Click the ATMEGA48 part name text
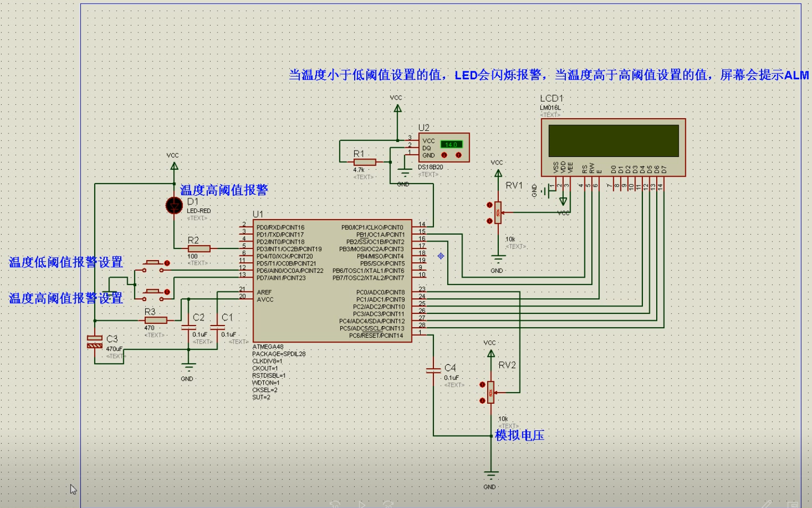812x508 pixels. coord(267,347)
